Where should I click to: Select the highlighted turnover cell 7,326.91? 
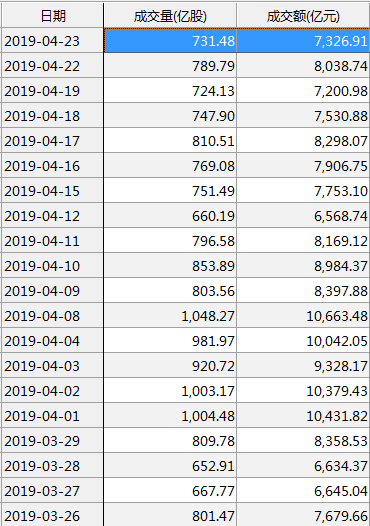[303, 41]
